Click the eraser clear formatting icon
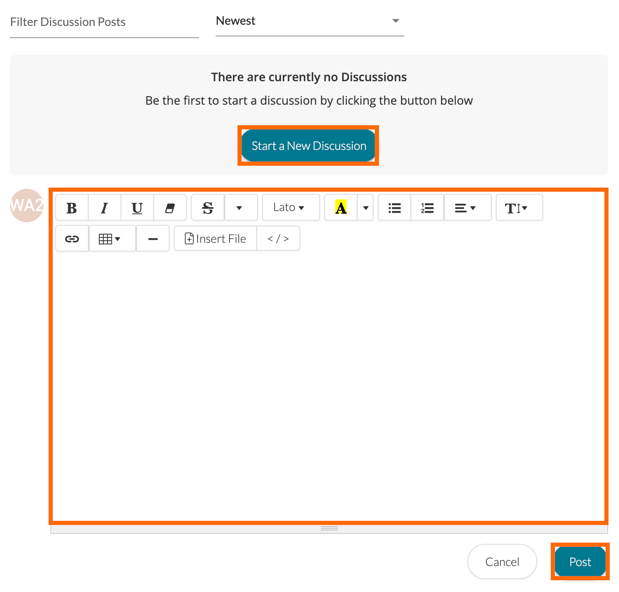This screenshot has height=592, width=619. tap(170, 208)
